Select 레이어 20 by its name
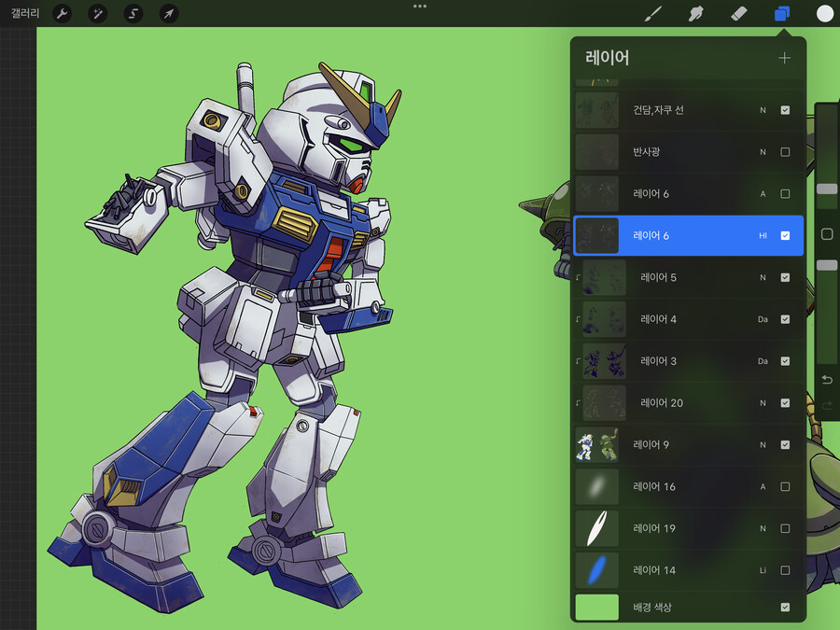The image size is (840, 630). (x=662, y=402)
